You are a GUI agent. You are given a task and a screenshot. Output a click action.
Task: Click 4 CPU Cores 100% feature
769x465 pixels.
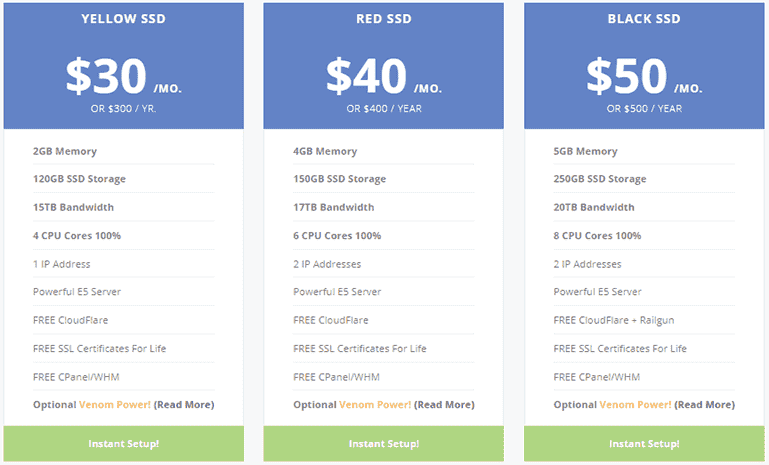(x=77, y=235)
